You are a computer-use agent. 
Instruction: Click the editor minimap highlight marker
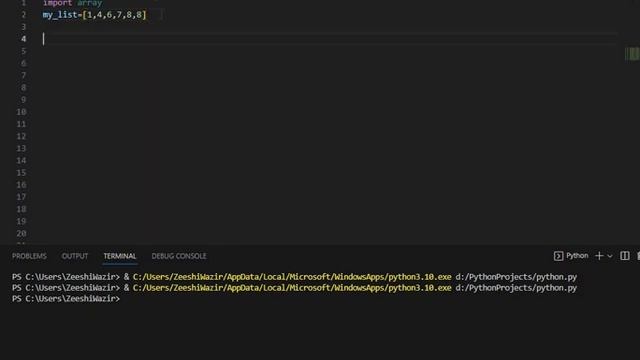point(632,53)
